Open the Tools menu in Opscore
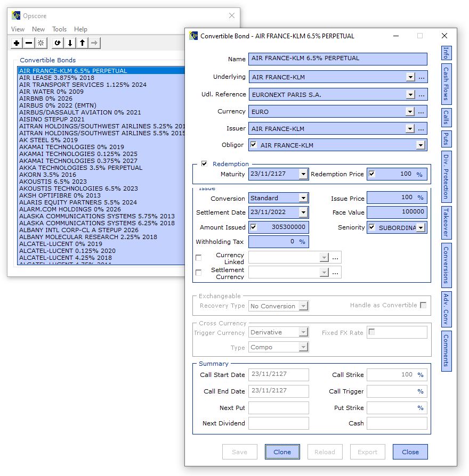 [59, 29]
